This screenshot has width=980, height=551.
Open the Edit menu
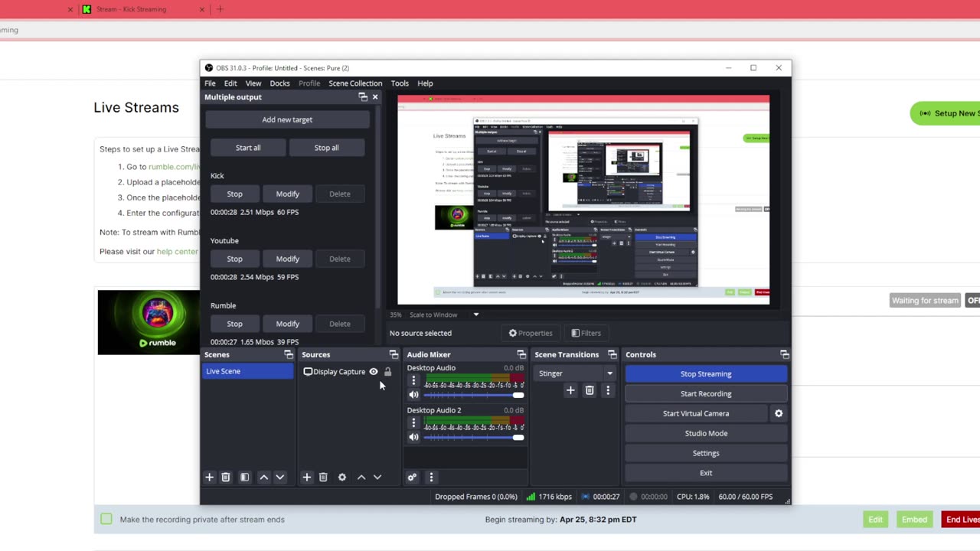pos(230,83)
